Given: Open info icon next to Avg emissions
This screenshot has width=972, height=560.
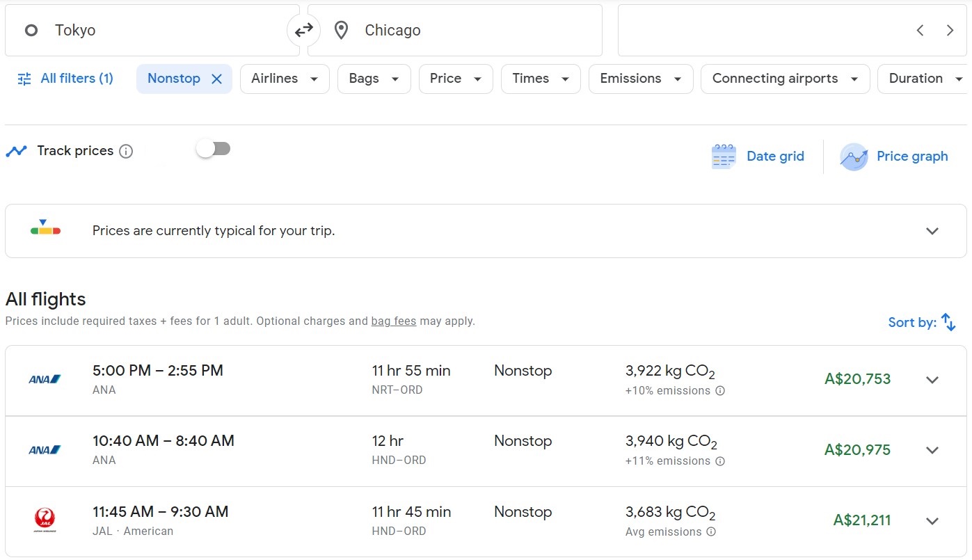Looking at the screenshot, I should pos(711,532).
